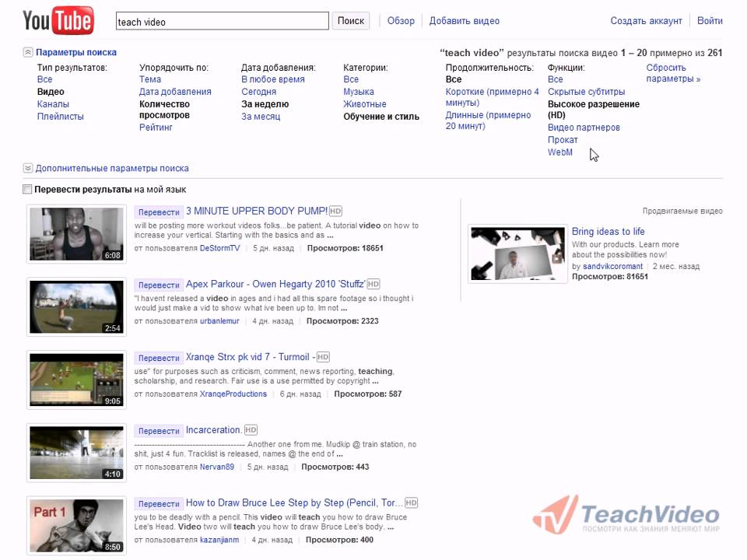Filter upload date to В любое время
This screenshot has height=560, width=747.
(273, 79)
